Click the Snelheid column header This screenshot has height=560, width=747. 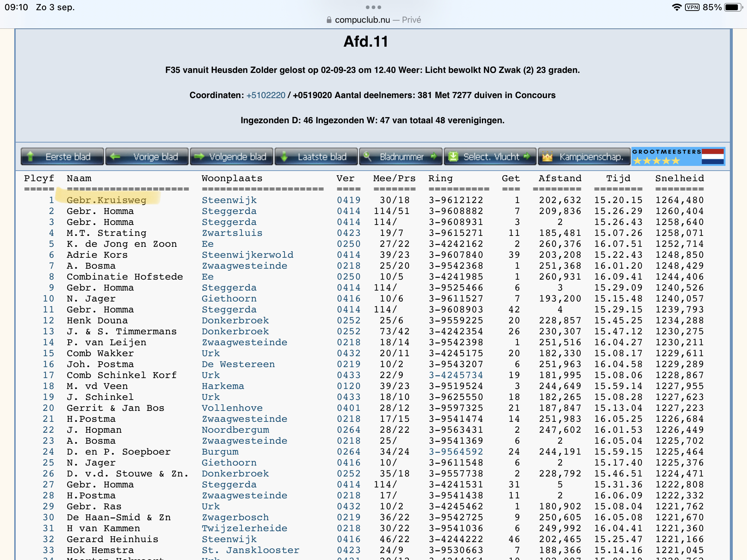(680, 178)
